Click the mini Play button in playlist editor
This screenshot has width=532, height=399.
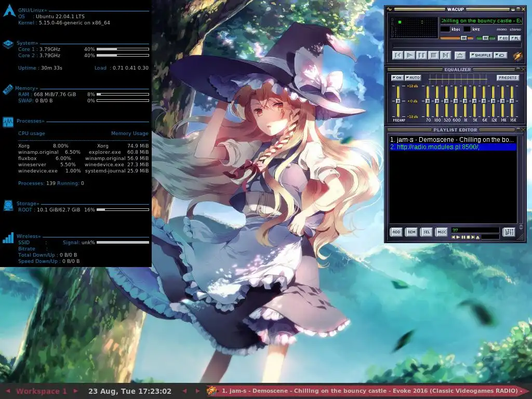[x=458, y=237]
